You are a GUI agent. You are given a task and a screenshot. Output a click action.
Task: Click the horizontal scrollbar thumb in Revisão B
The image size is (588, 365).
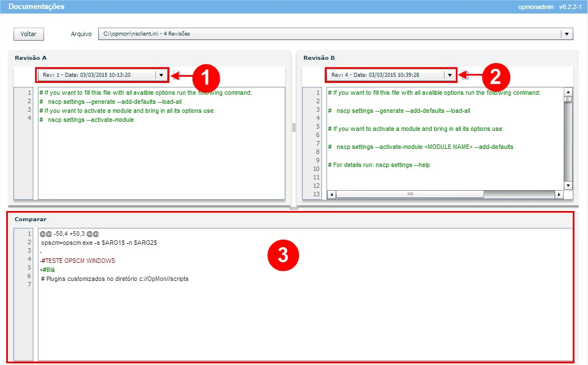(410, 195)
